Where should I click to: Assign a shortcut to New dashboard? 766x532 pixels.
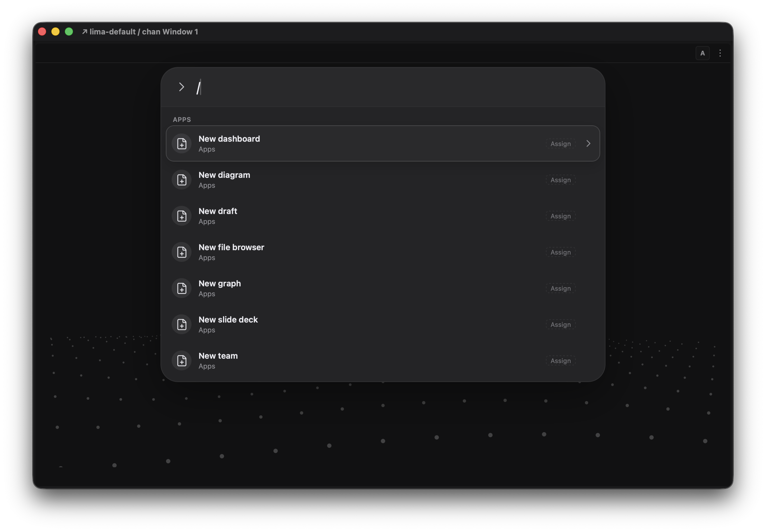click(560, 144)
